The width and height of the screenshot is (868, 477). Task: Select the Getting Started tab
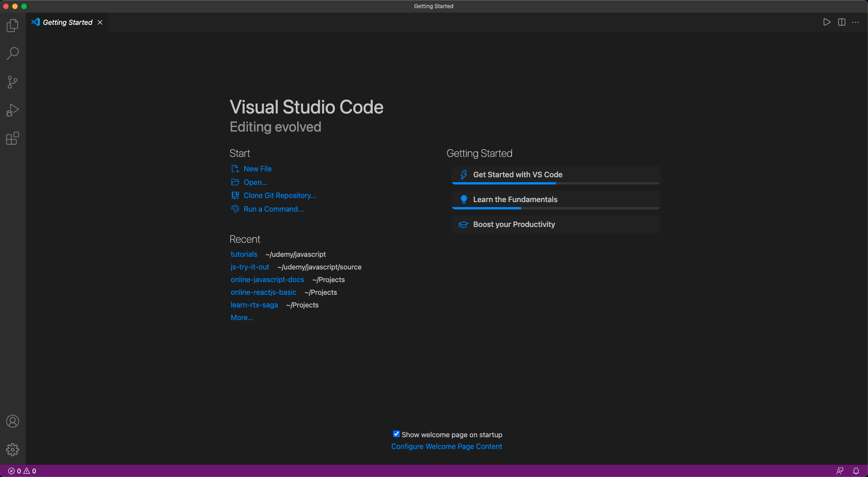(67, 22)
